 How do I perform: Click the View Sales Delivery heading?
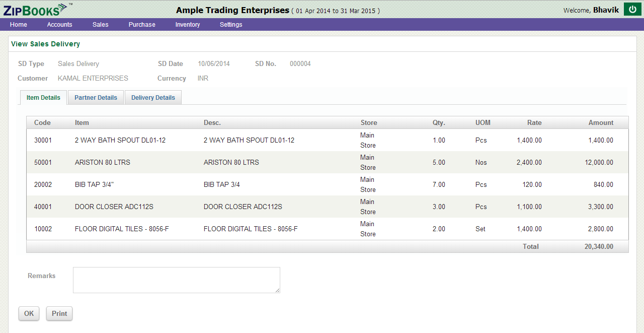46,44
